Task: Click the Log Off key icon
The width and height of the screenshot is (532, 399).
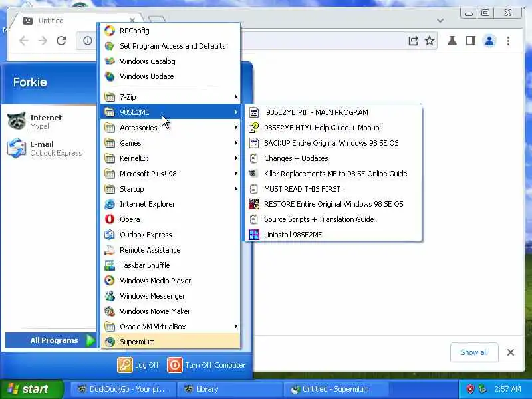Action: 125,365
